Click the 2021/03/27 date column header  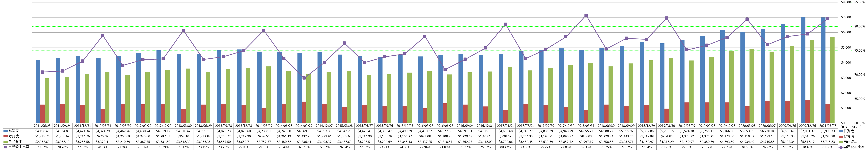[828, 125]
